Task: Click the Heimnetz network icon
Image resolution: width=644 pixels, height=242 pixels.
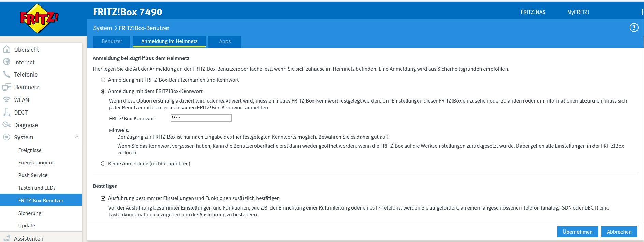Action: pyautogui.click(x=6, y=87)
